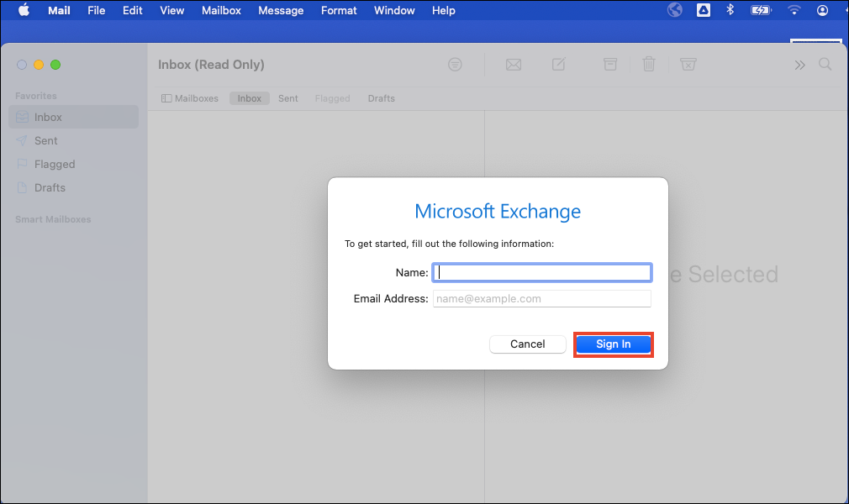
Task: Open the Format menu
Action: pos(339,10)
